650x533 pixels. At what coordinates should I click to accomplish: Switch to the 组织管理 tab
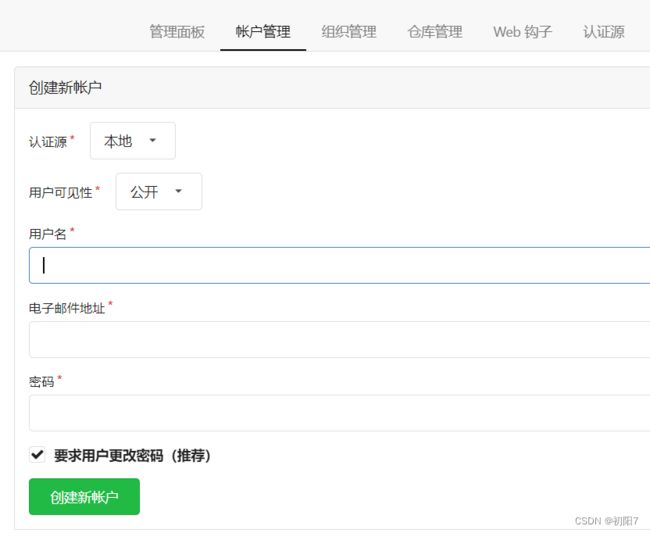[x=349, y=32]
